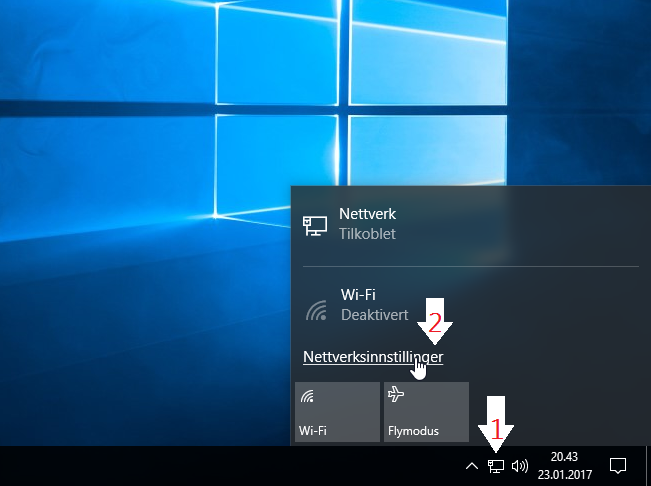Click the date 23.01.2017 in taskbar
This screenshot has width=651, height=486.
566,474
